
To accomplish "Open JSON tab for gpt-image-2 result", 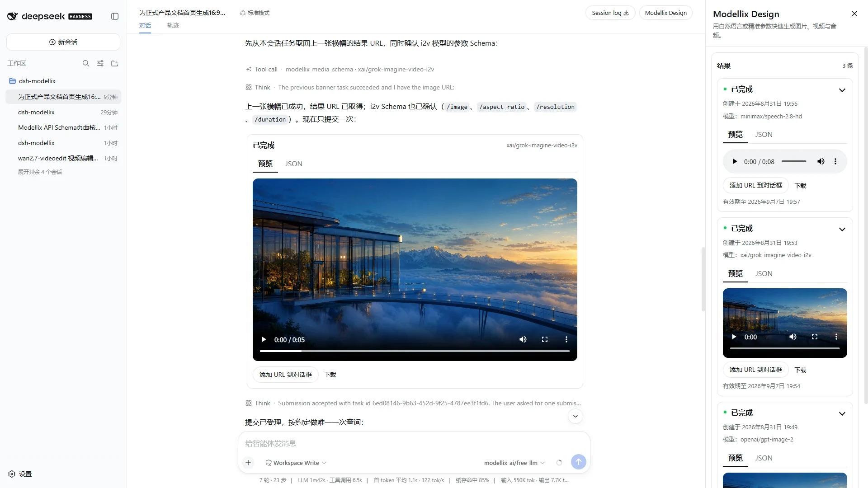I will (764, 458).
